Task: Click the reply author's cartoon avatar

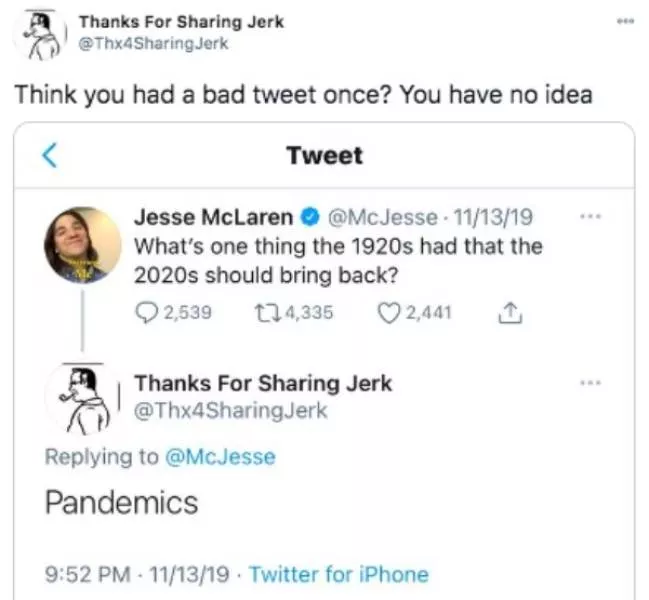Action: pyautogui.click(x=83, y=399)
